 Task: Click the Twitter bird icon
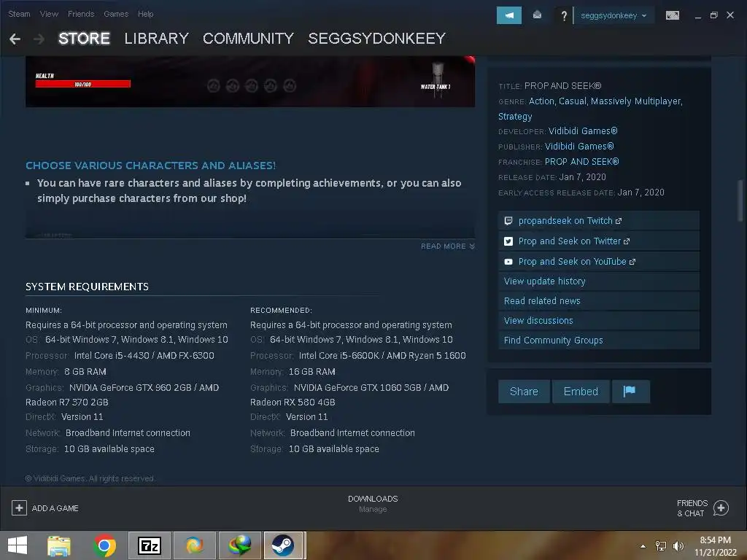[x=508, y=241]
